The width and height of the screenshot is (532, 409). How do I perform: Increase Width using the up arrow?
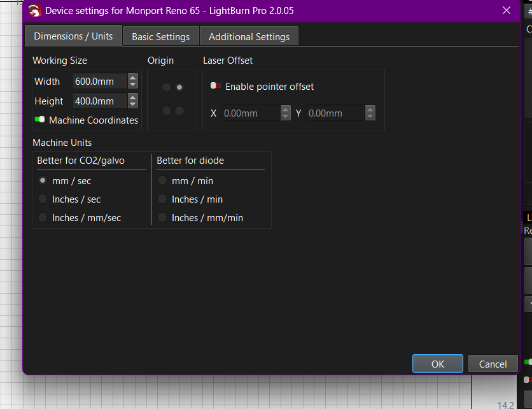[x=132, y=78]
